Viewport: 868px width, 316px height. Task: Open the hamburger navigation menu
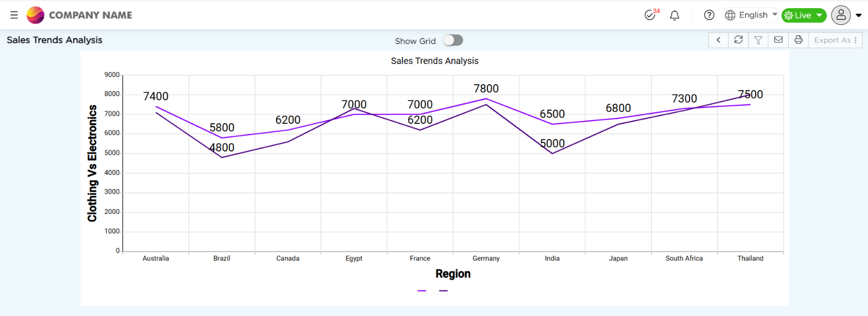coord(14,15)
